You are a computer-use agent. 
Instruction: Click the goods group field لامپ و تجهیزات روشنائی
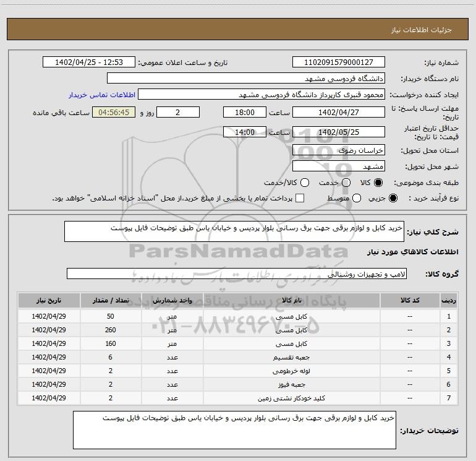click(237, 274)
